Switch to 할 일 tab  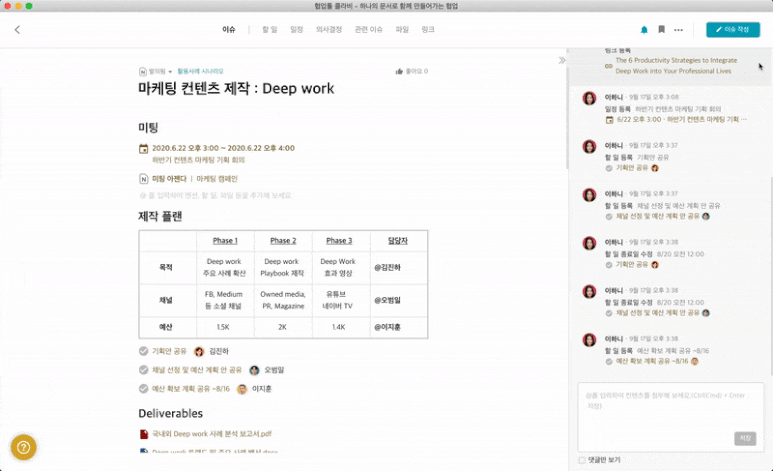click(270, 30)
